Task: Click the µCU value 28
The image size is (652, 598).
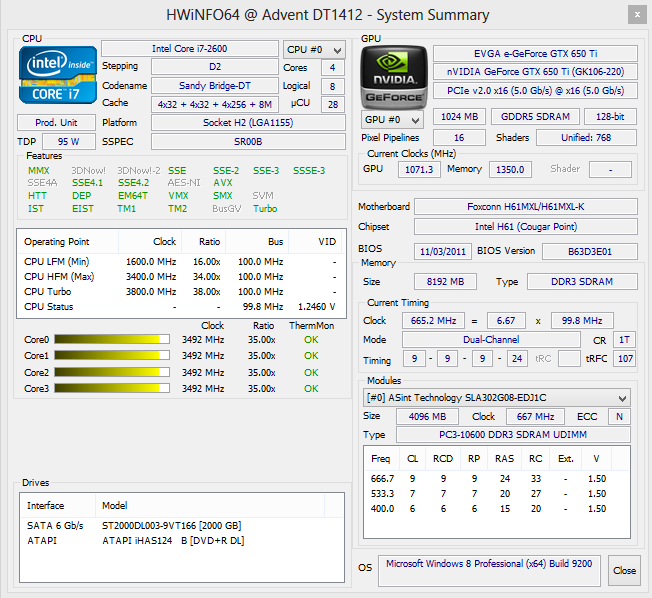Action: (x=333, y=104)
